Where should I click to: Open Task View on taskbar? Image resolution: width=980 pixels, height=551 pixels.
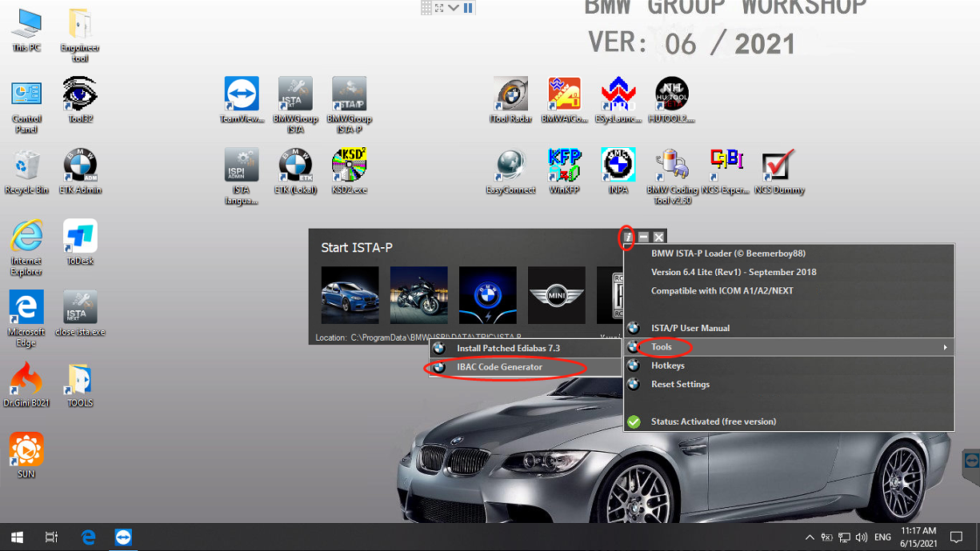51,537
